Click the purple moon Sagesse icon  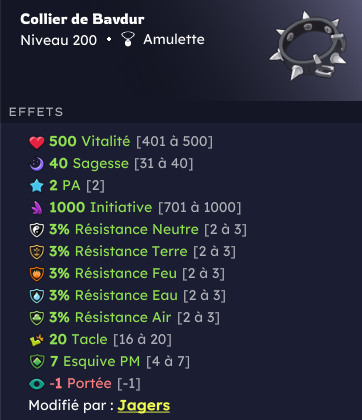[x=37, y=164]
